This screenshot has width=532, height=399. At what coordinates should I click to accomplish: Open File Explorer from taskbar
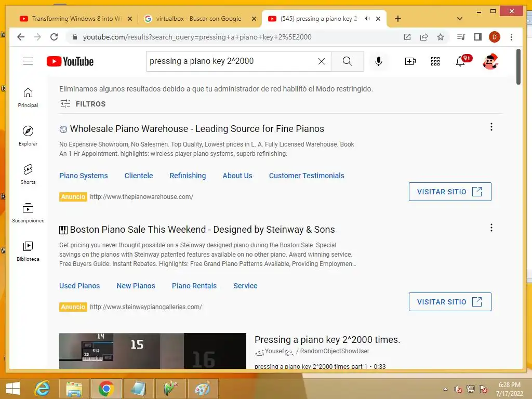tap(74, 389)
